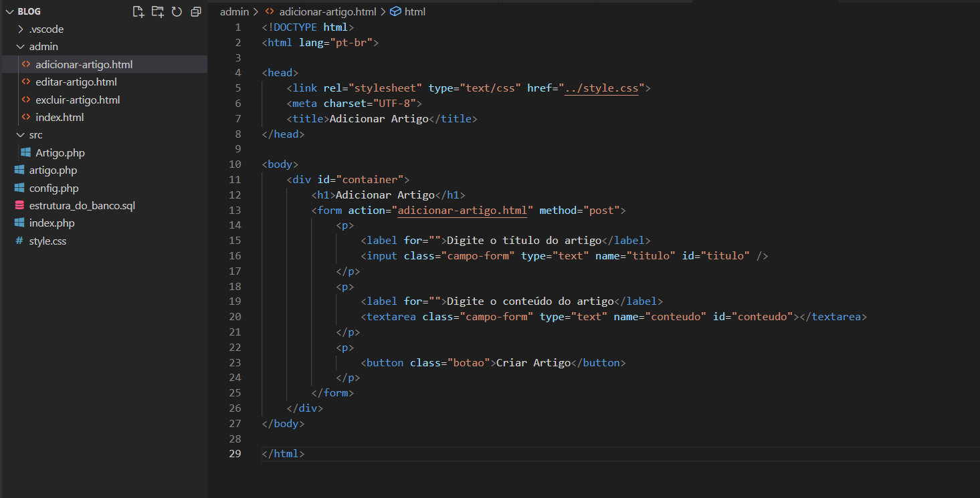This screenshot has height=498, width=980.
Task: Click the <!DOCTYPE html> declaration on line 1
Action: [308, 27]
